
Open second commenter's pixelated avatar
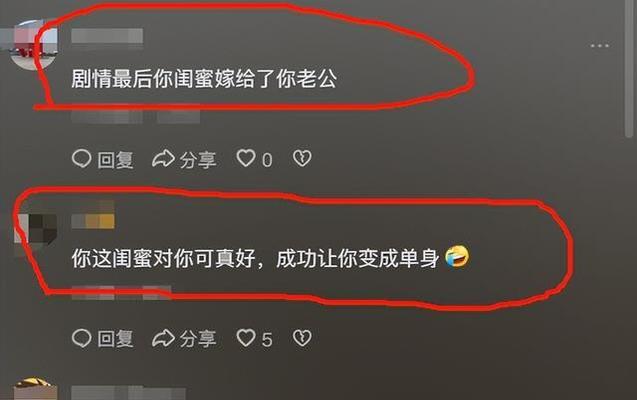(35, 231)
